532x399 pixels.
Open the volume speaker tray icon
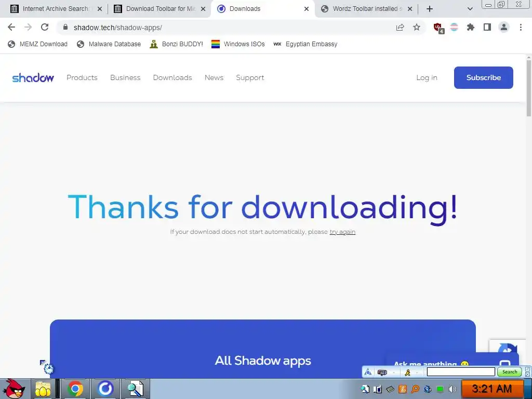[453, 389]
